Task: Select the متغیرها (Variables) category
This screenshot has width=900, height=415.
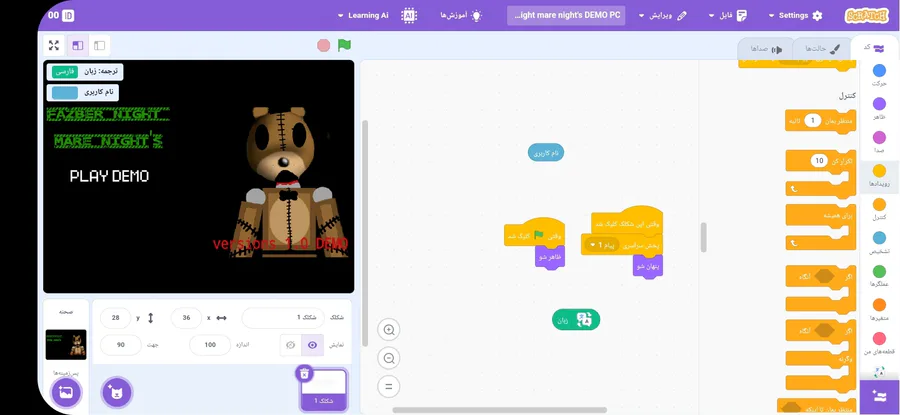Action: pyautogui.click(x=879, y=309)
